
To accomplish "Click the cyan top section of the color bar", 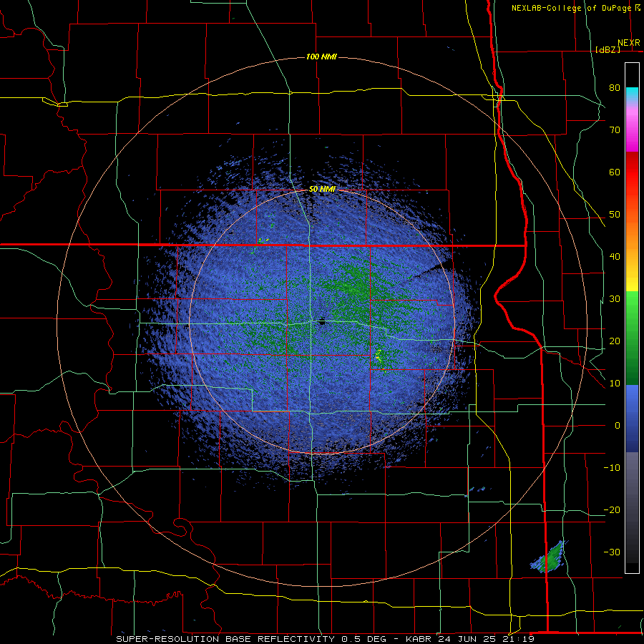I will 632,94.
